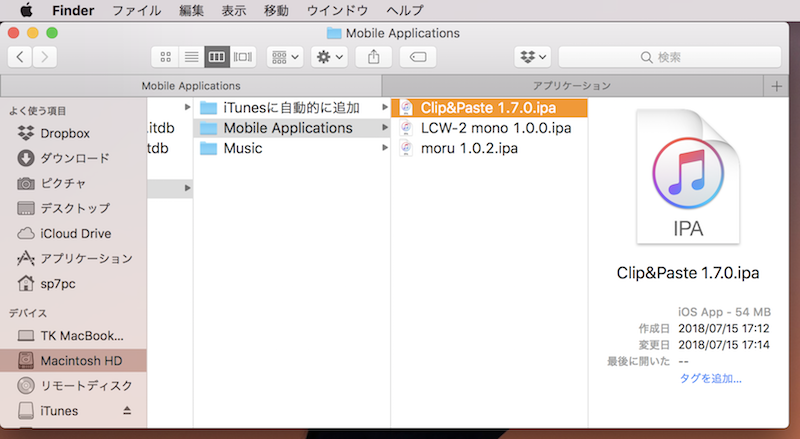
Task: Open the Action gear dropdown menu
Action: coord(330,57)
